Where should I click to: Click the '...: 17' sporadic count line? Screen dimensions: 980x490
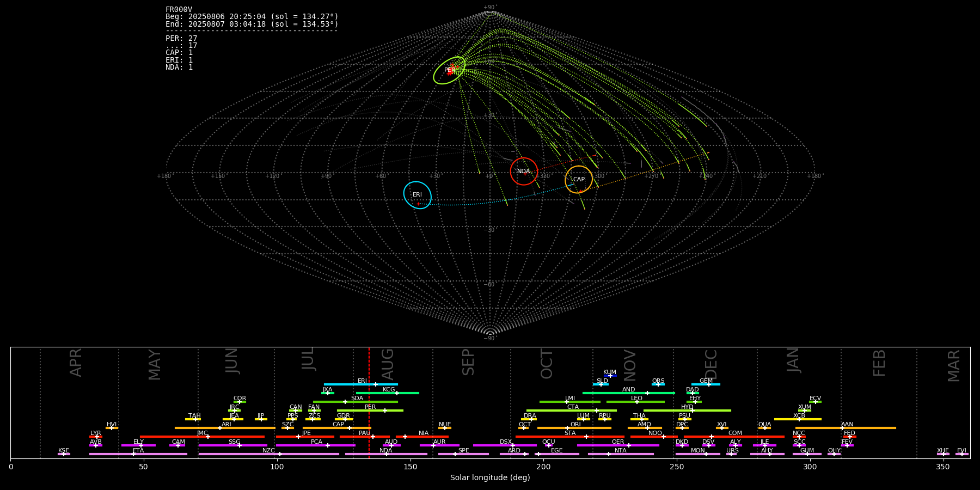[181, 46]
